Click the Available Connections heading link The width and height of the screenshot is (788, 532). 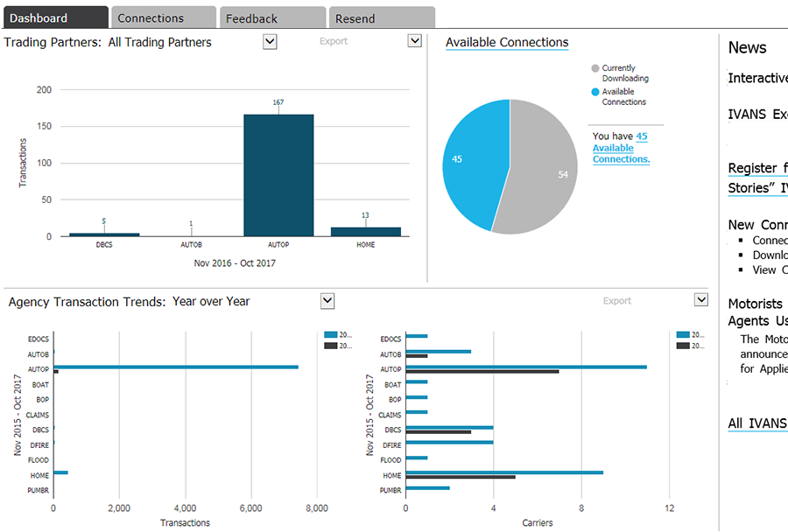[x=507, y=42]
